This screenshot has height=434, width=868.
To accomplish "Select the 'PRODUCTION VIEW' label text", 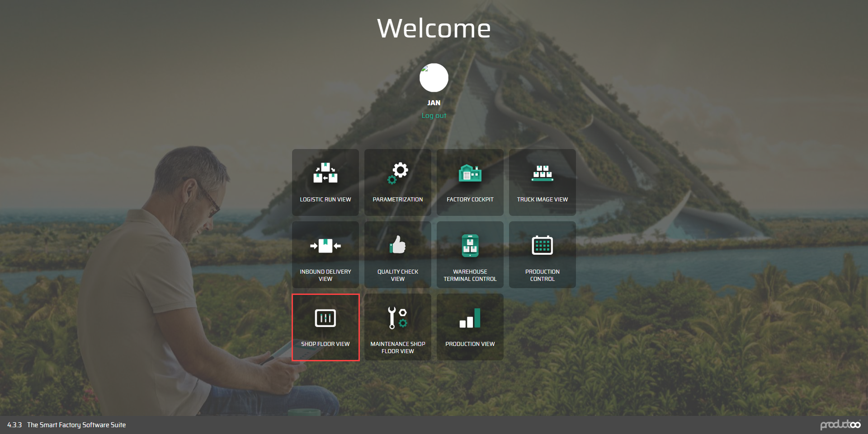I will [x=470, y=344].
